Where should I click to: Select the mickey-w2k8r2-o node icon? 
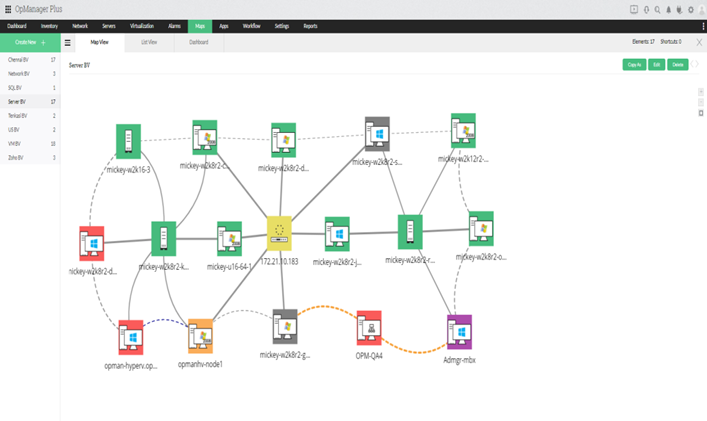coord(481,229)
